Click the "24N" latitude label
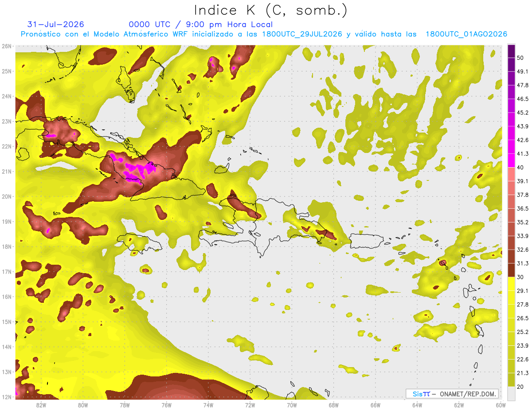This screenshot has height=411, width=532. pos(7,96)
